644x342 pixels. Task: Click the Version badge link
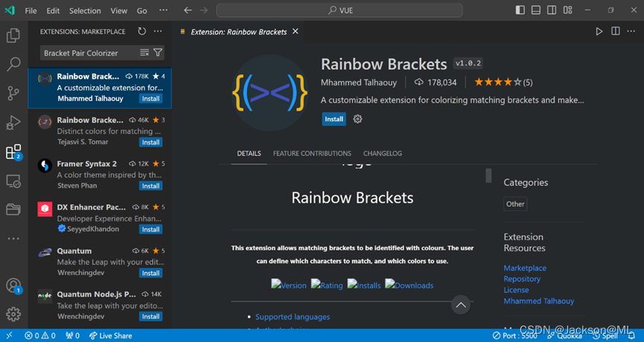(x=289, y=285)
